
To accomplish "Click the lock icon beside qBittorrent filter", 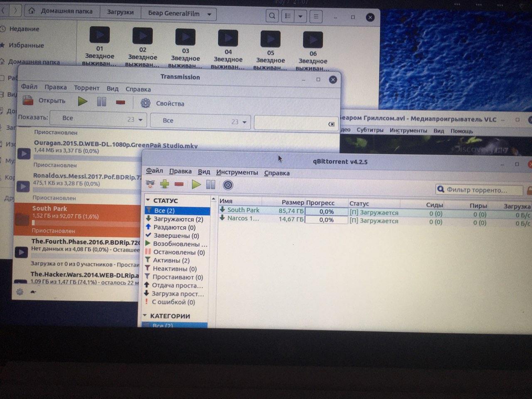I will click(529, 190).
